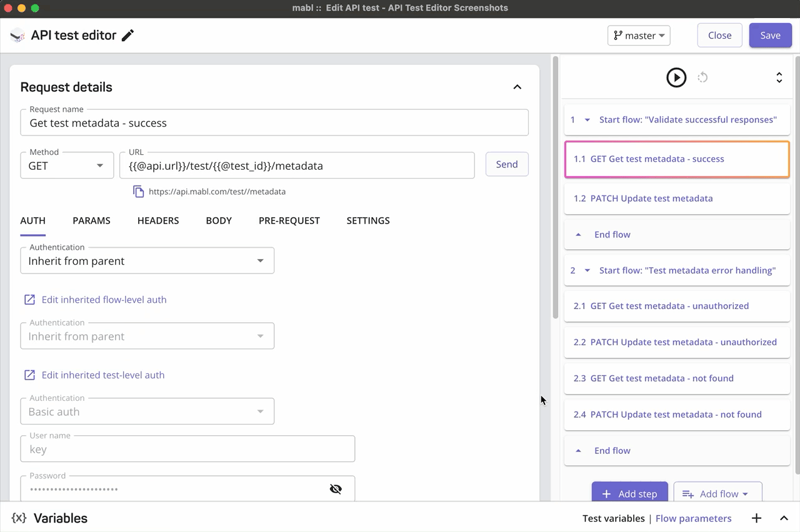Open Edit inherited flow-level auth icon
This screenshot has height=532, width=800.
point(29,300)
